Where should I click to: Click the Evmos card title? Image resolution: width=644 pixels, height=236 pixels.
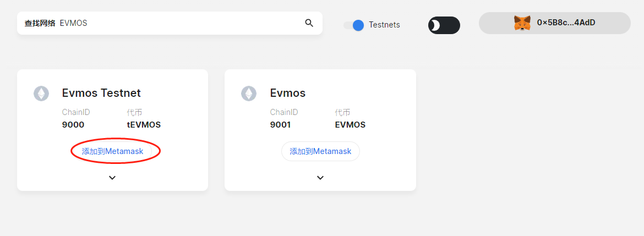pos(288,93)
